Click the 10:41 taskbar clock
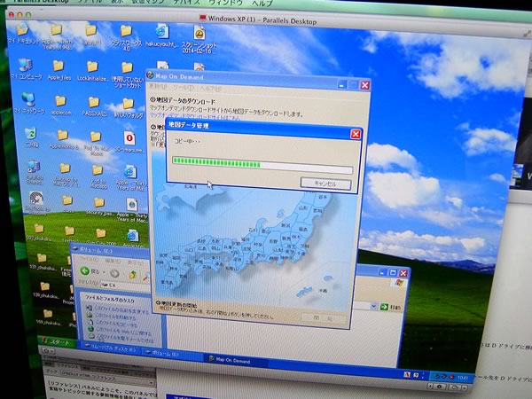Viewport: 532px width, 399px height. pyautogui.click(x=463, y=378)
